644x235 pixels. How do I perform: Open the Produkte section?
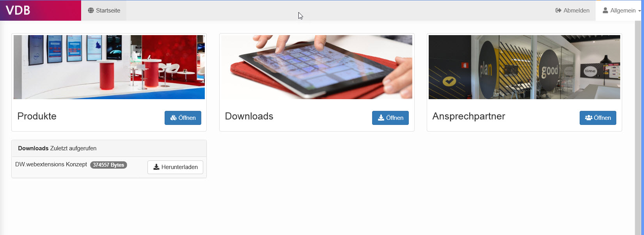pos(183,118)
